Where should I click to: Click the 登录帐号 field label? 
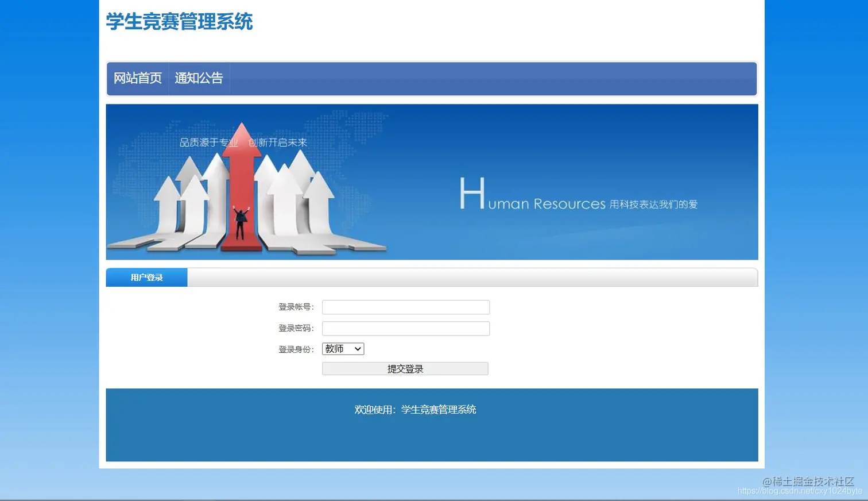pos(296,307)
